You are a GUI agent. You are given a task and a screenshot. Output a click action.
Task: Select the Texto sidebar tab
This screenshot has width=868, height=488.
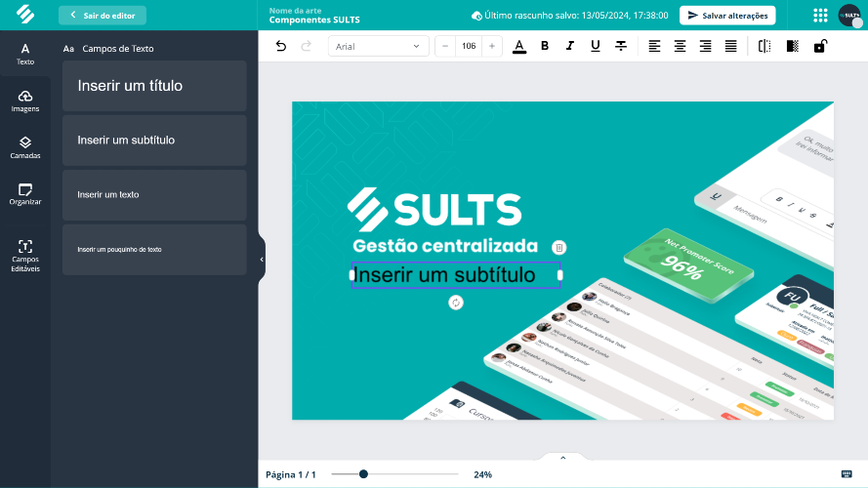pos(25,54)
